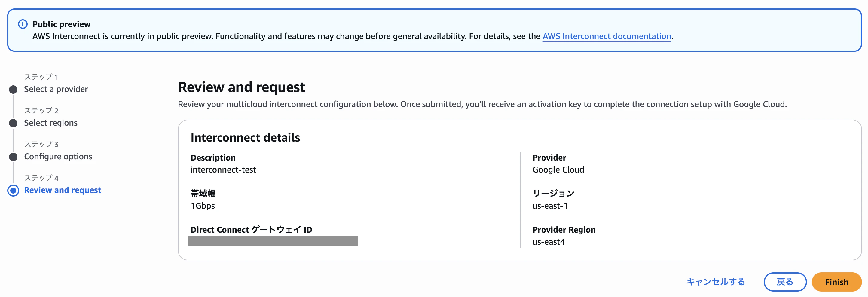This screenshot has height=297, width=868.
Task: Go to step 1 Select a provider
Action: [56, 89]
